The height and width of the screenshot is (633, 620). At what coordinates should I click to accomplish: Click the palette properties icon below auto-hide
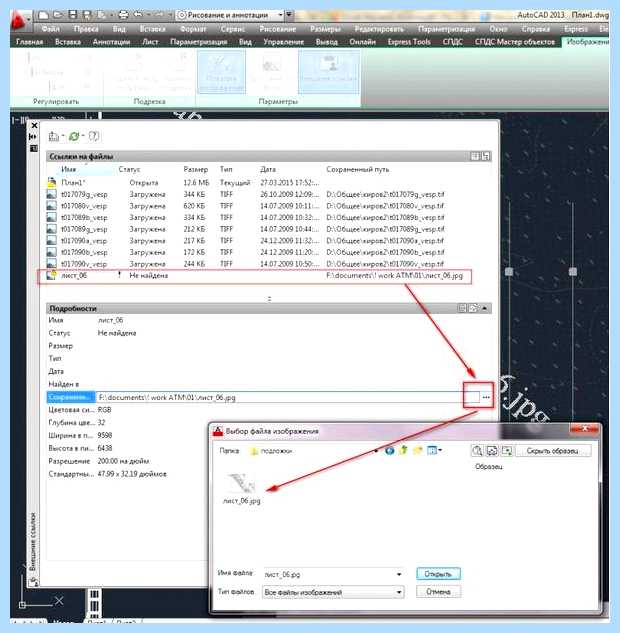tap(34, 149)
